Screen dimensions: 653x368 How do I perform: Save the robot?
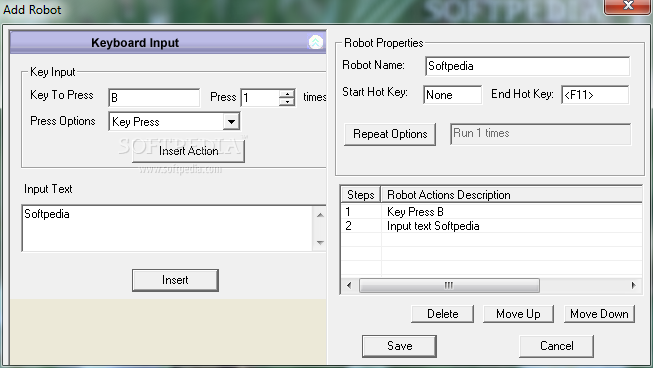pyautogui.click(x=399, y=346)
